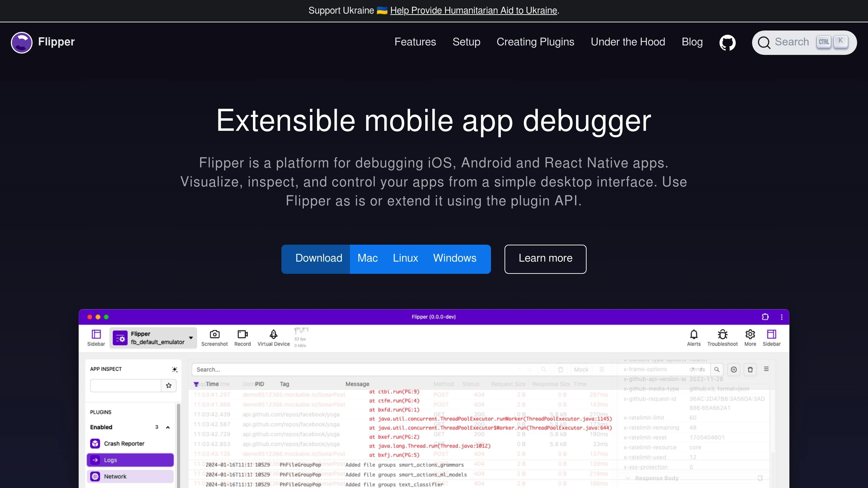
Task: Click the Troubleshoot bug icon
Action: pyautogui.click(x=722, y=334)
